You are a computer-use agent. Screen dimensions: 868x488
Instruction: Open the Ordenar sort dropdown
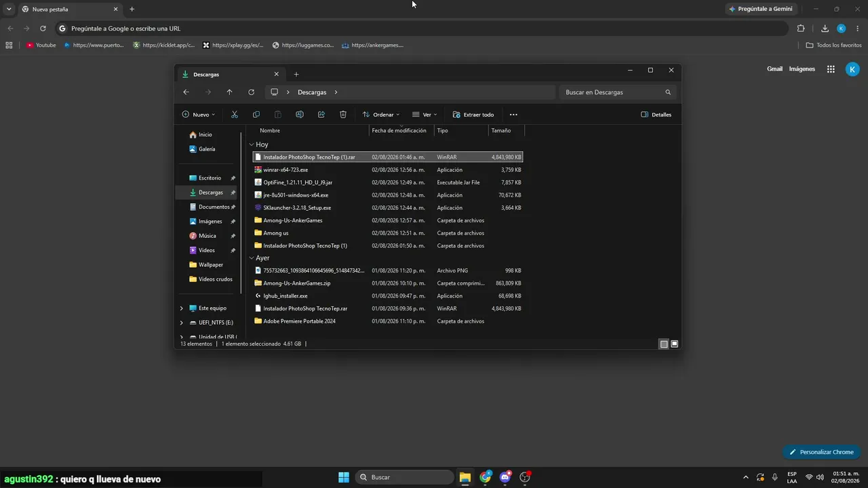click(x=381, y=115)
